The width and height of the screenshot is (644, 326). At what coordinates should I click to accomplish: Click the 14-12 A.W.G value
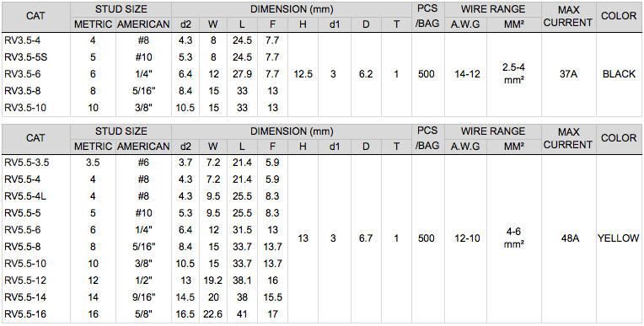pyautogui.click(x=465, y=74)
